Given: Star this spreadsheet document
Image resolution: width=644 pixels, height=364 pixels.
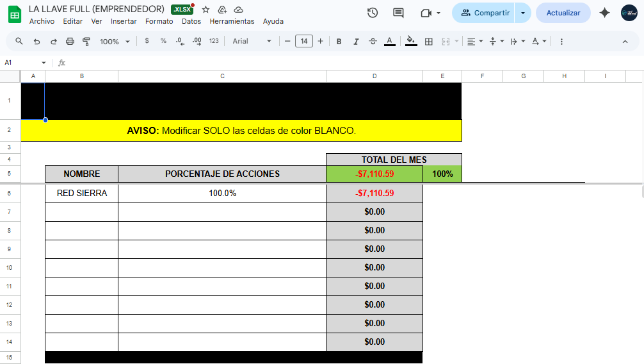Looking at the screenshot, I should click(x=205, y=10).
